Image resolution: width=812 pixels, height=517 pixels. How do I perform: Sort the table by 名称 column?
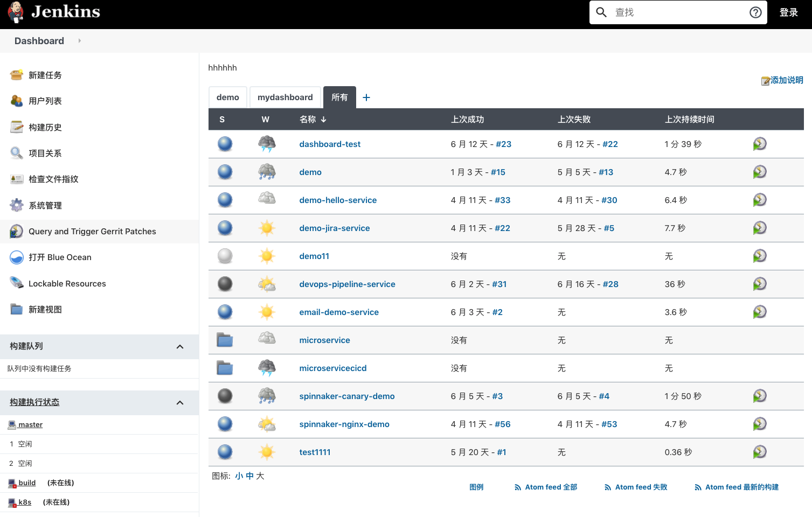313,120
